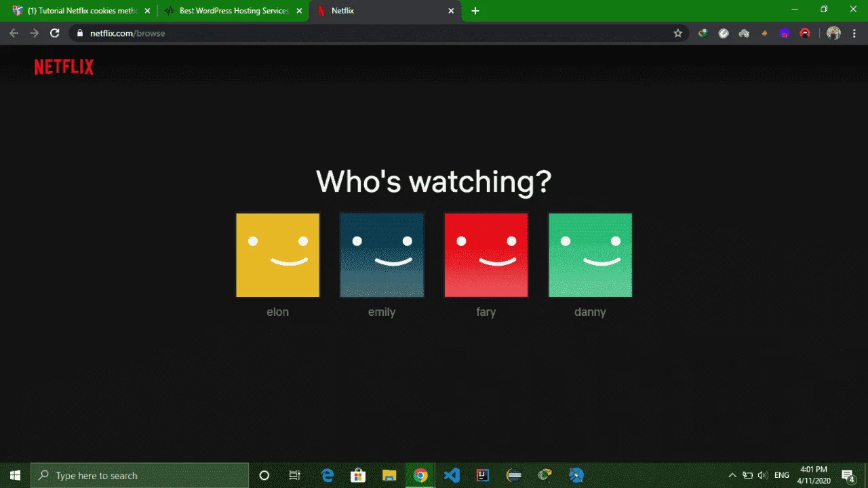Open IntelliJ IDEA from the taskbar
Screen dimensions: 868x488
click(483, 475)
